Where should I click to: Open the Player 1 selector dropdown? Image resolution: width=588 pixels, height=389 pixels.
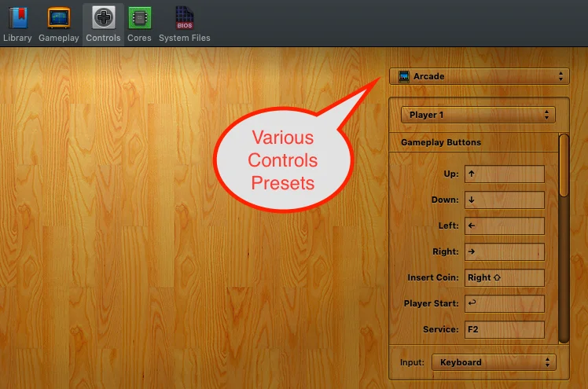[x=478, y=115]
